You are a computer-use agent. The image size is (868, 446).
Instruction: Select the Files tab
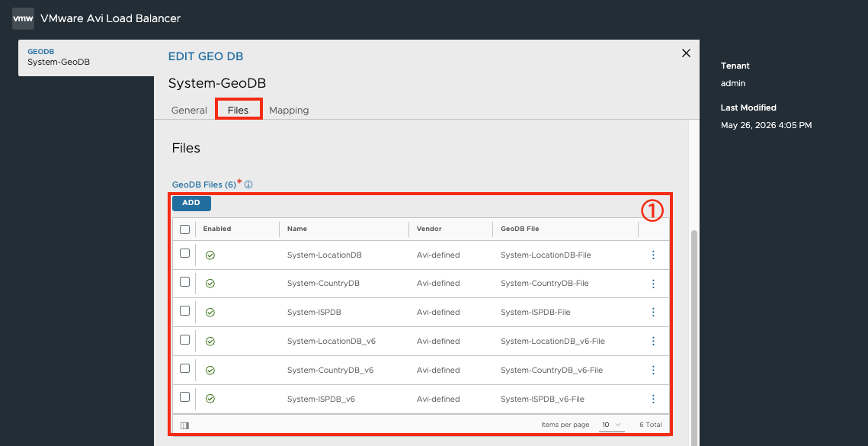point(238,110)
